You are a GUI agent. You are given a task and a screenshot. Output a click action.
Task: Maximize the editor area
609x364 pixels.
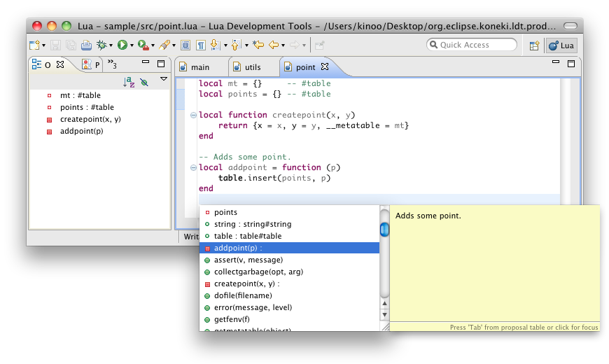click(571, 64)
